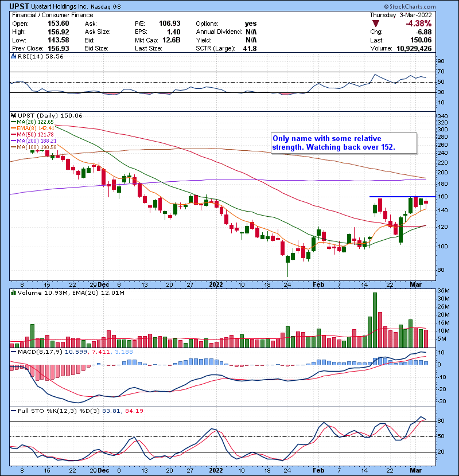This screenshot has width=459, height=476.
Task: Click the P/E value 106.93
Action: pyautogui.click(x=169, y=24)
